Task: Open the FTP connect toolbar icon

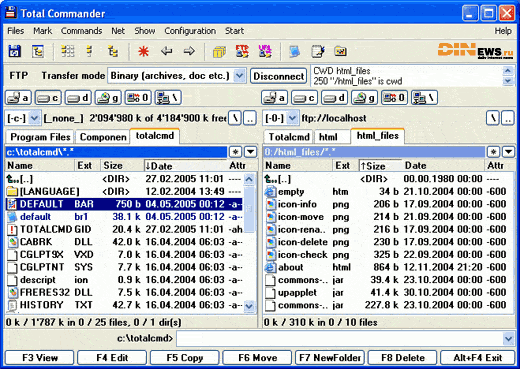Action: [x=242, y=51]
